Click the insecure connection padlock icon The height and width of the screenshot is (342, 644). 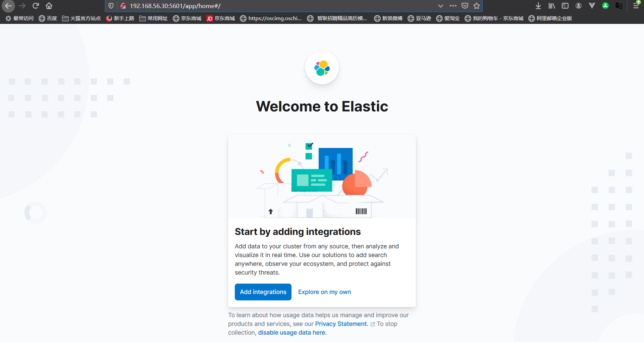[123, 6]
